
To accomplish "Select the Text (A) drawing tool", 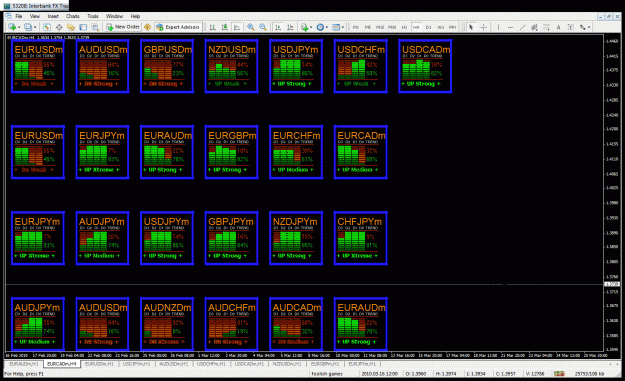I will tap(558, 27).
